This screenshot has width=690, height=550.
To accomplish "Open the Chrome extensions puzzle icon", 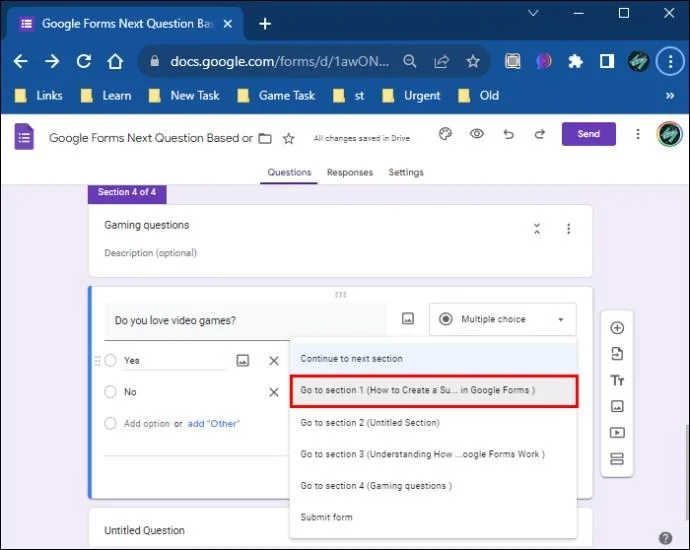I will pyautogui.click(x=575, y=61).
